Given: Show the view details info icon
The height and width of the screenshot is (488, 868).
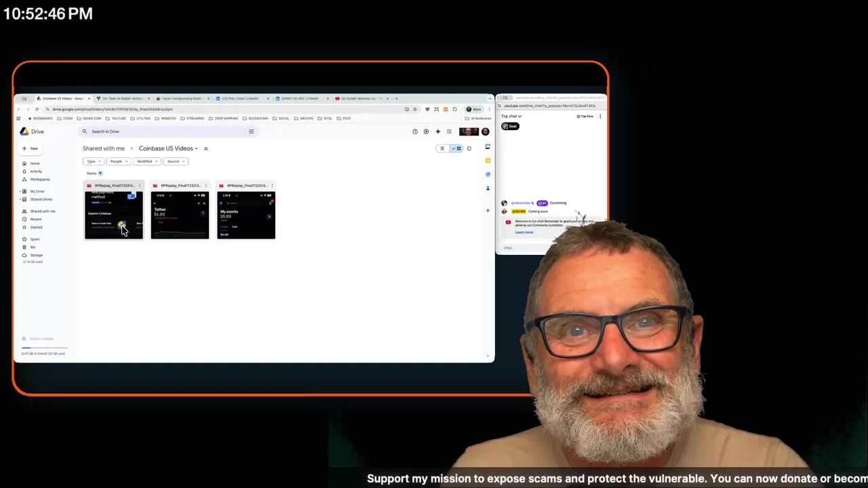Looking at the screenshot, I should [x=469, y=148].
